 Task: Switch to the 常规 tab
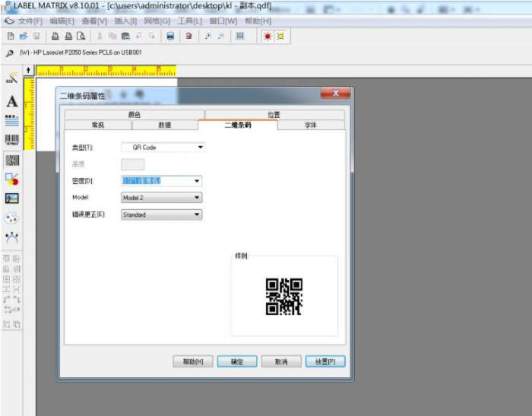click(98, 125)
